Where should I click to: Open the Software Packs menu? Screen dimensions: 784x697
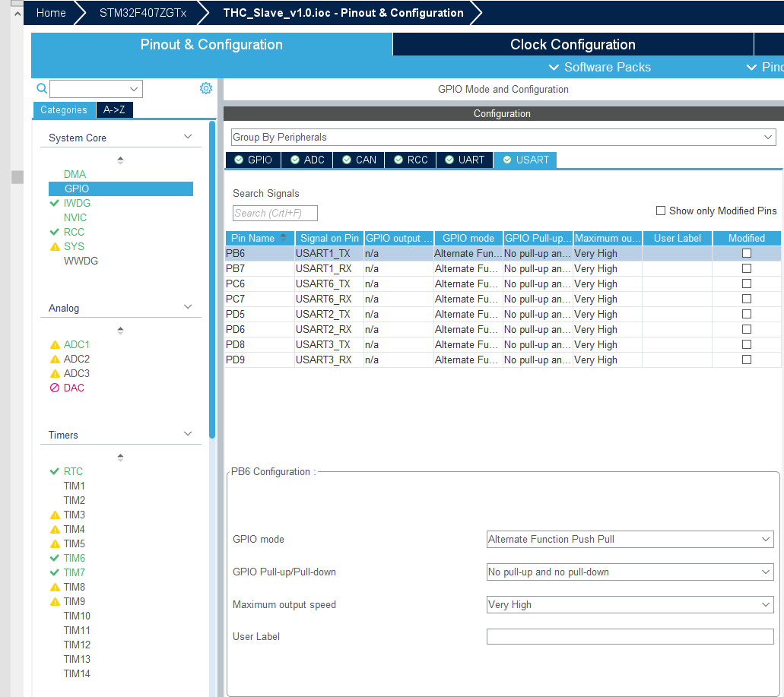599,67
